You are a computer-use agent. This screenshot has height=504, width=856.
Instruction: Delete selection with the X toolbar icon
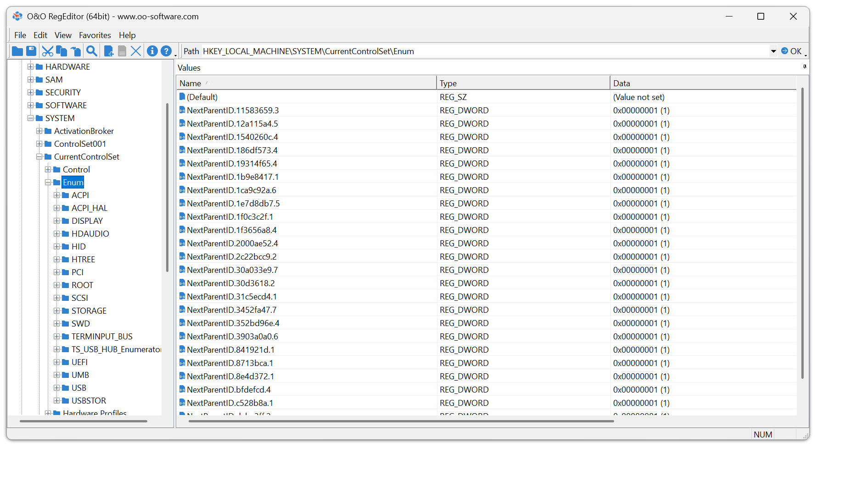tap(136, 51)
